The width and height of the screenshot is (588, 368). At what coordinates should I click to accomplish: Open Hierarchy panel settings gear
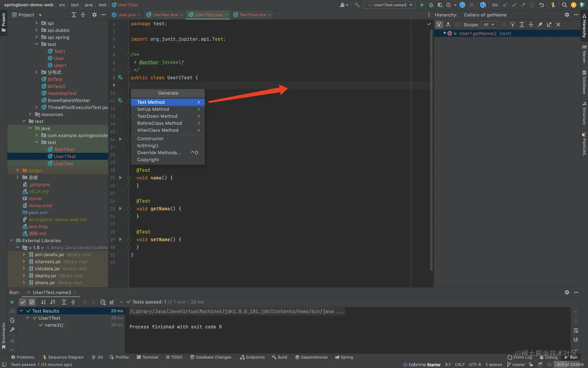[x=567, y=15]
